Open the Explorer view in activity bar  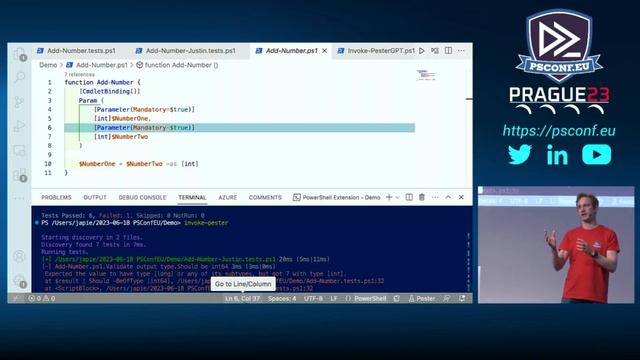(19, 54)
